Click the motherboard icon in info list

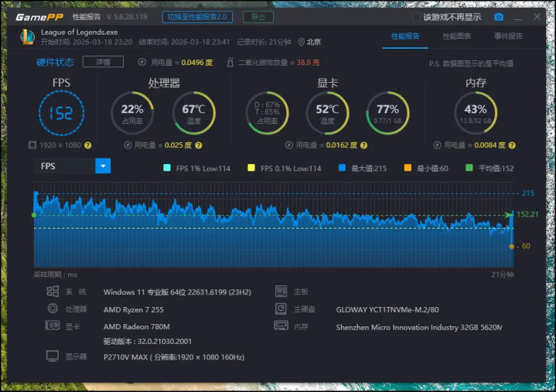coord(281,291)
